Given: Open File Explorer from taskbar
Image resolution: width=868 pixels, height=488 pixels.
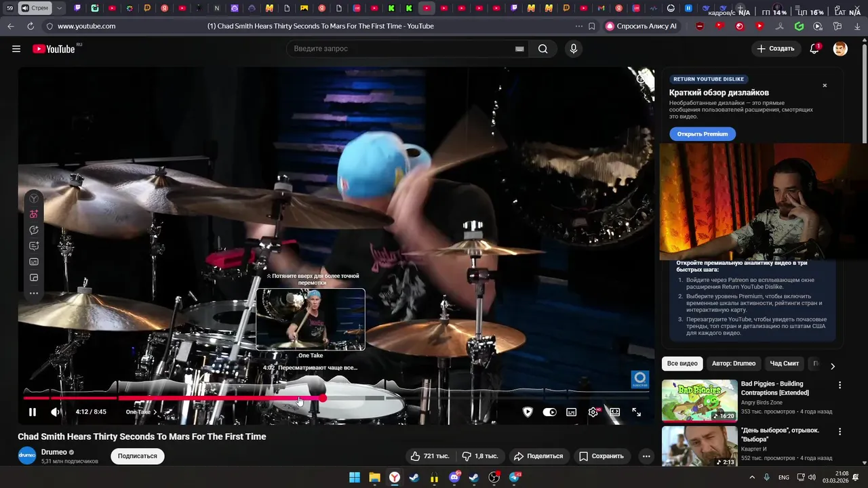Looking at the screenshot, I should [374, 477].
